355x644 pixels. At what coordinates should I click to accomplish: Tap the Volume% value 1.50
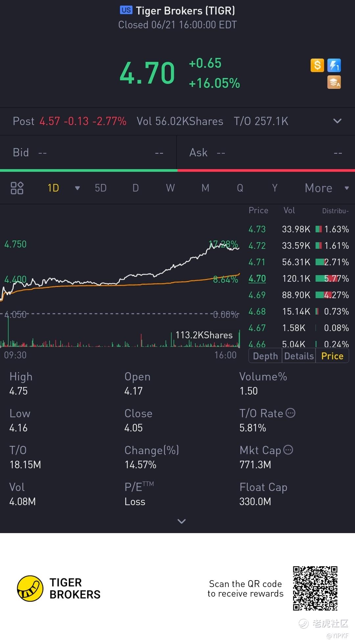[248, 391]
